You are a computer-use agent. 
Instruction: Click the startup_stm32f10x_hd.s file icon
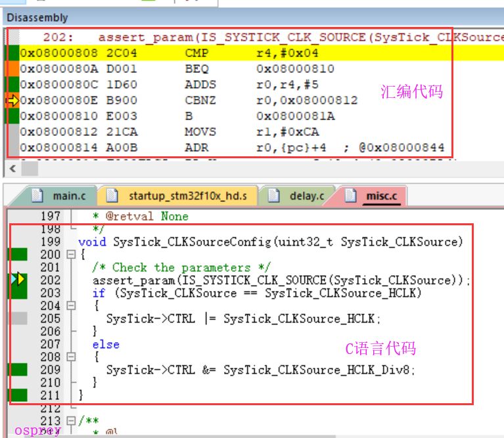click(x=112, y=196)
